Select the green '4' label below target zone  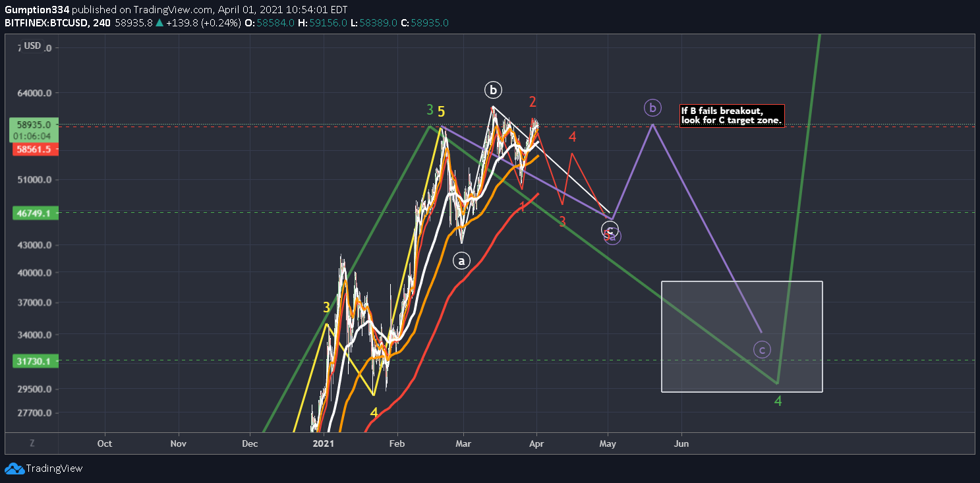click(x=778, y=401)
